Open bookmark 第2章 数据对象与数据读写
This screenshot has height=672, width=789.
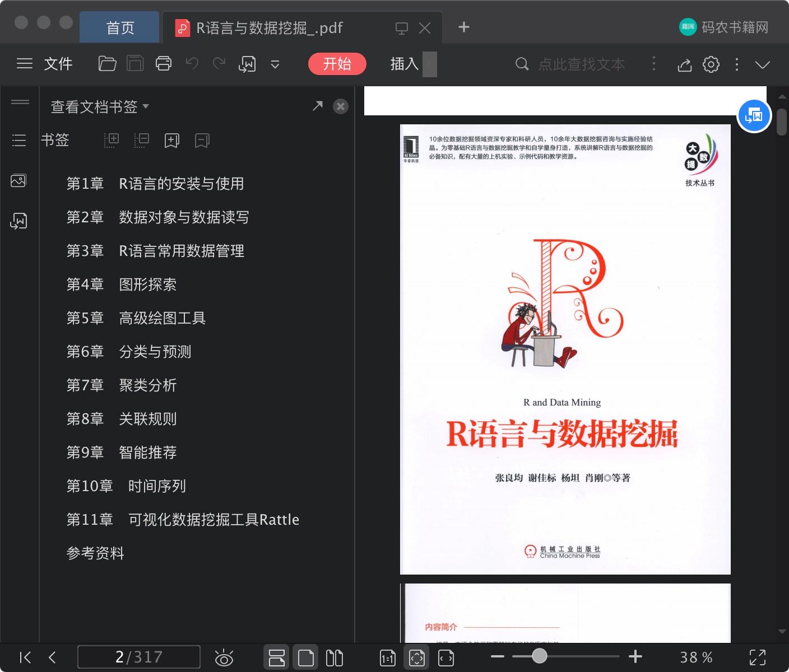point(157,217)
